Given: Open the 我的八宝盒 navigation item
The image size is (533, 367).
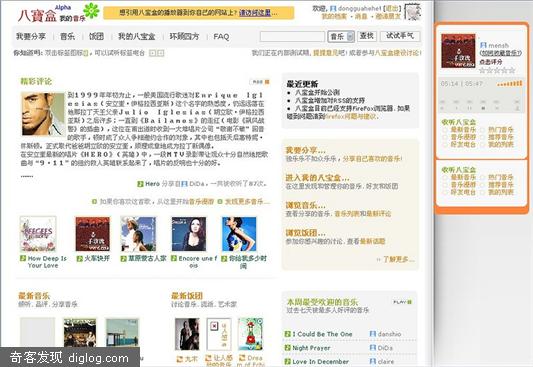Looking at the screenshot, I should 137,36.
